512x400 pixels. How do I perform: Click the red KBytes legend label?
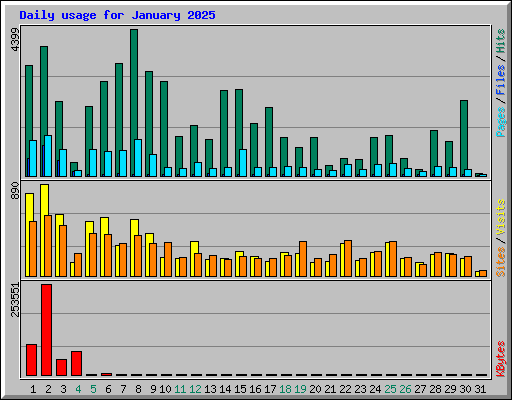click(x=501, y=359)
